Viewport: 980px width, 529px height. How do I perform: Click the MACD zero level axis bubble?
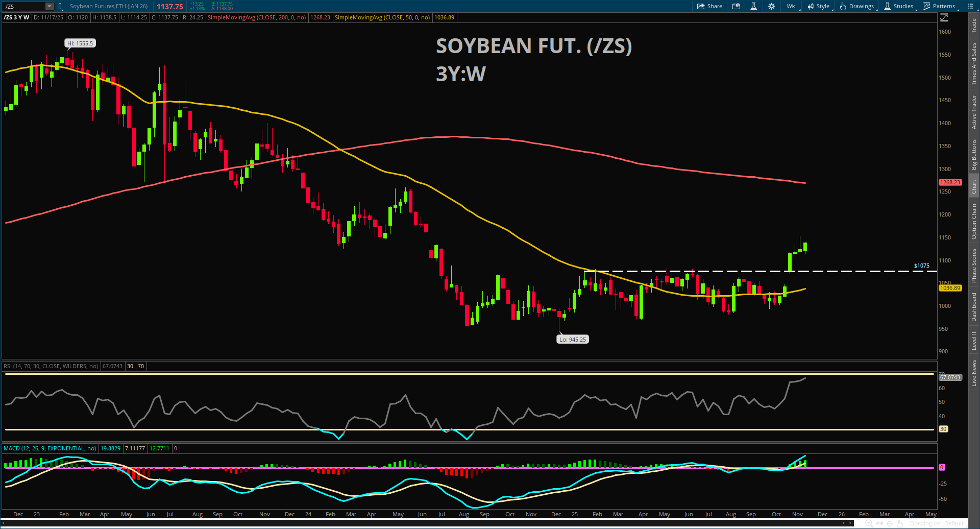[x=942, y=467]
